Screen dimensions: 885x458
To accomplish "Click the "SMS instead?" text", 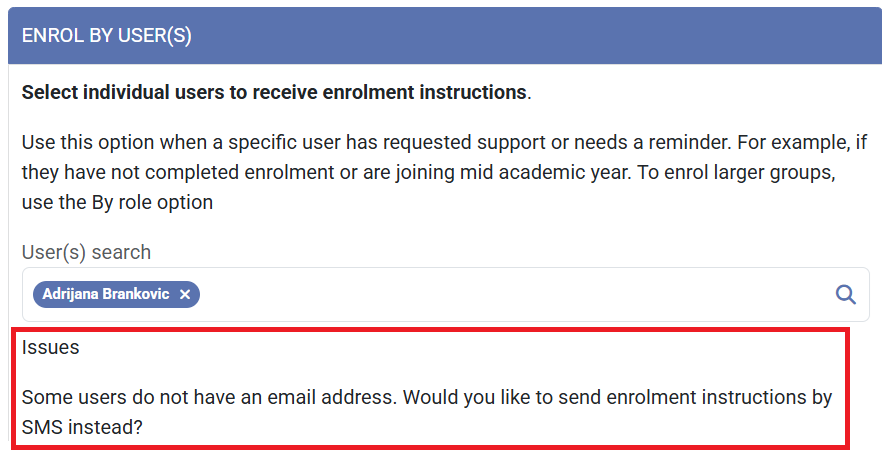I will tap(78, 426).
